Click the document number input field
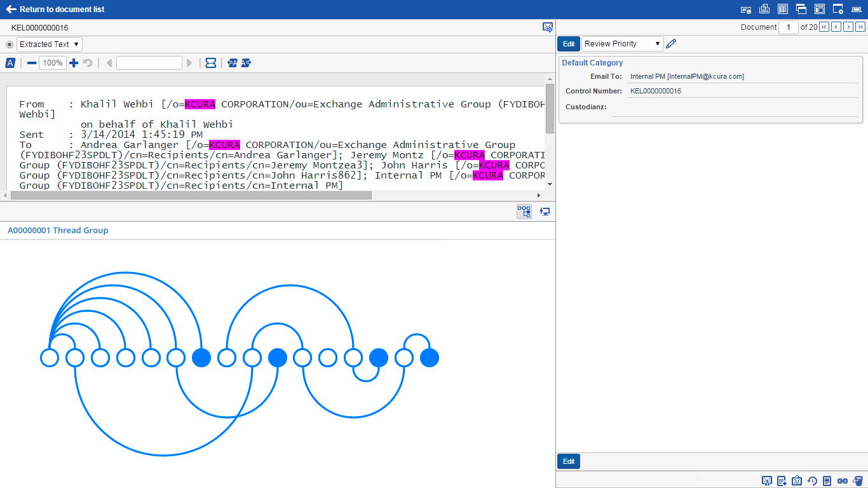Viewport: 868px width, 488px height. pos(789,27)
